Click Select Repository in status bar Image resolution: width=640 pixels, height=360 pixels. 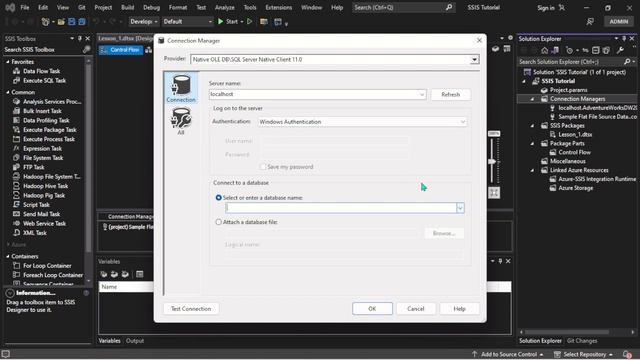(584, 354)
